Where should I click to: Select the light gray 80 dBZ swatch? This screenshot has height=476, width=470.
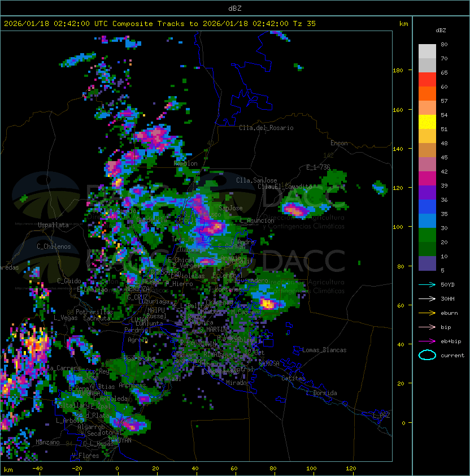click(x=427, y=51)
